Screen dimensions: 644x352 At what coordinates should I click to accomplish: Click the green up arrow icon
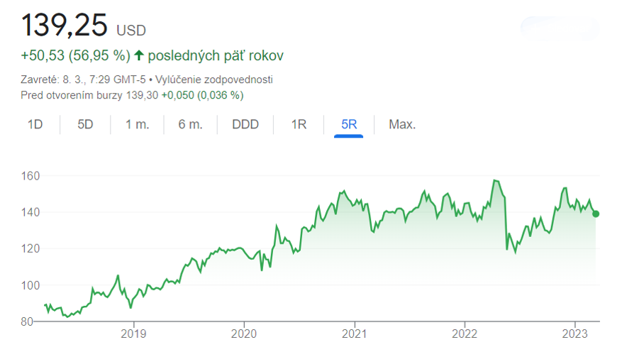click(138, 55)
